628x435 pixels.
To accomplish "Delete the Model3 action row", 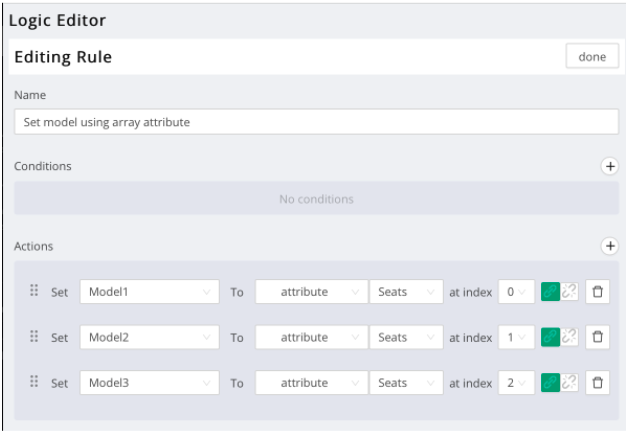I will (x=598, y=382).
